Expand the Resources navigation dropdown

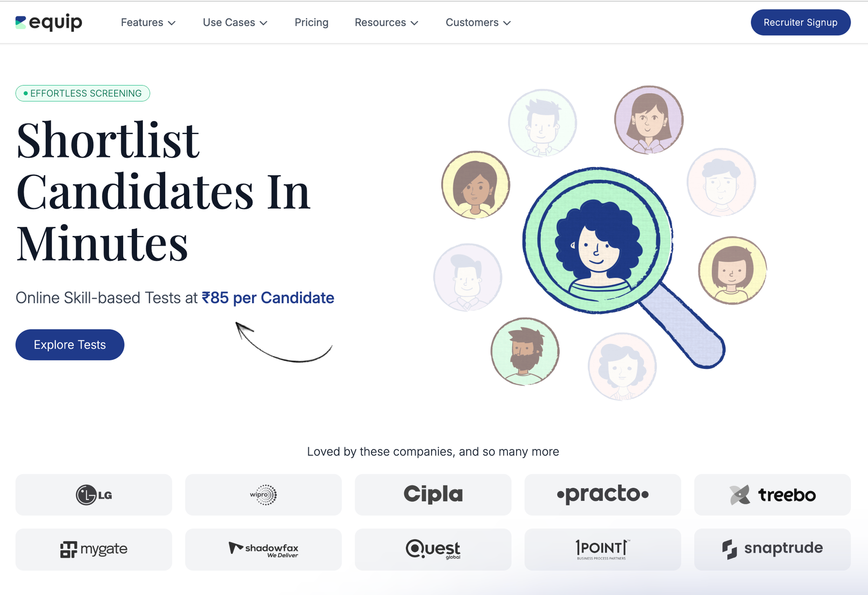coord(386,22)
